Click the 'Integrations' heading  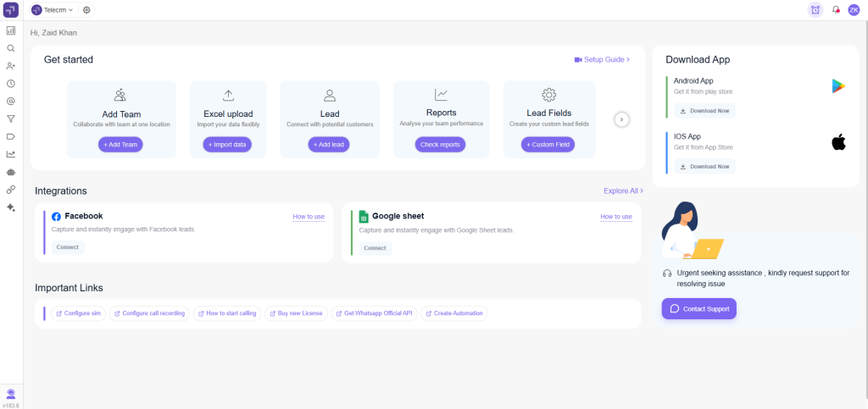coord(61,191)
